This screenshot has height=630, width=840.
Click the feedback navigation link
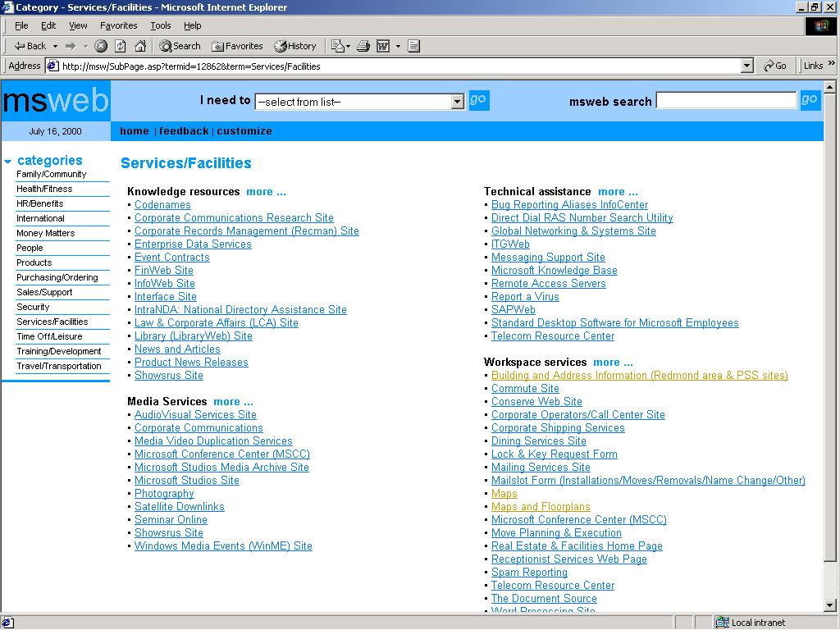184,131
